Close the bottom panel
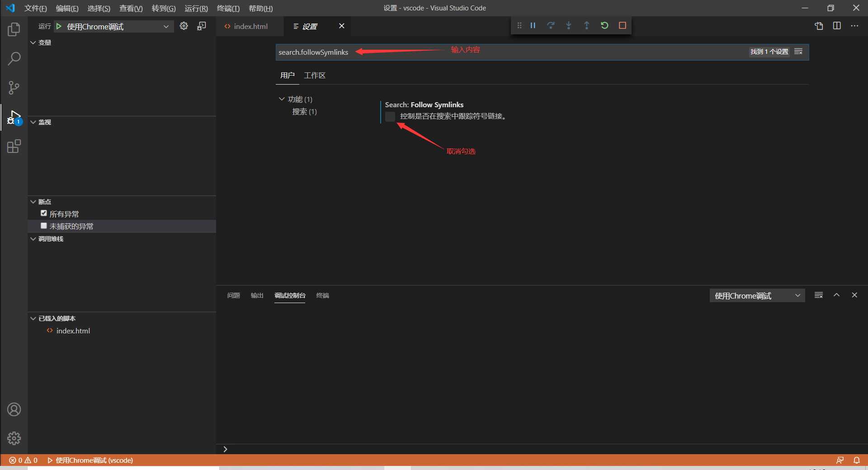 pyautogui.click(x=854, y=295)
